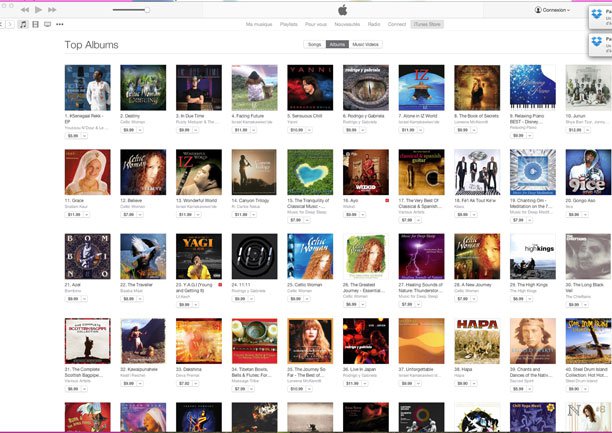The width and height of the screenshot is (612, 433).
Task: Click the Apple logo in status area
Action: pos(343,10)
